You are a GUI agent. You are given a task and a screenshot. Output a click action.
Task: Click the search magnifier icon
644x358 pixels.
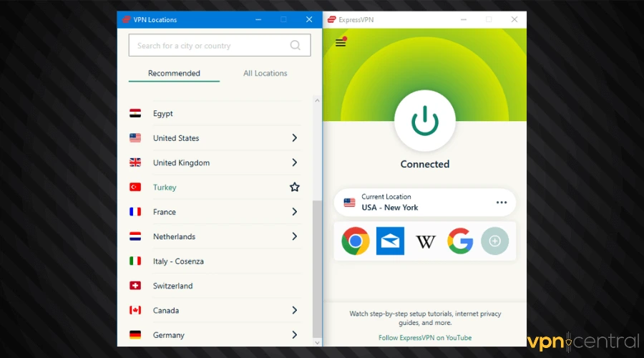point(295,45)
